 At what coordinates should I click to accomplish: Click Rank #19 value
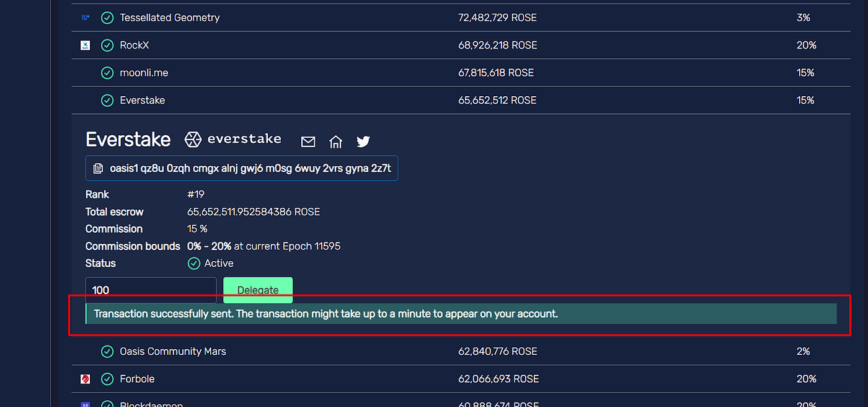(x=196, y=194)
